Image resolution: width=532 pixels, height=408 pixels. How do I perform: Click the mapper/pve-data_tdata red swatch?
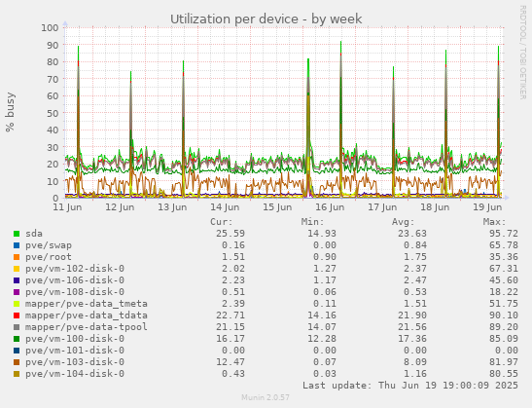[x=17, y=315]
